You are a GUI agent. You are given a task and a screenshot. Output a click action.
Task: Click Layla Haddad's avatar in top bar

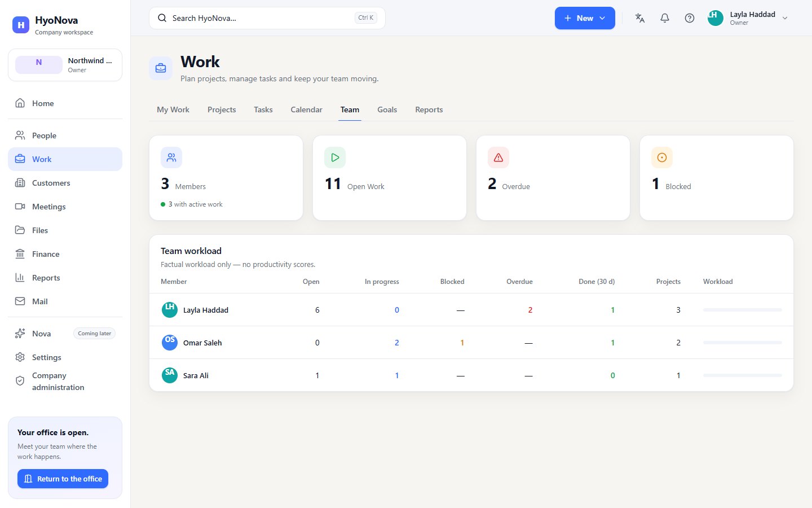coord(716,18)
